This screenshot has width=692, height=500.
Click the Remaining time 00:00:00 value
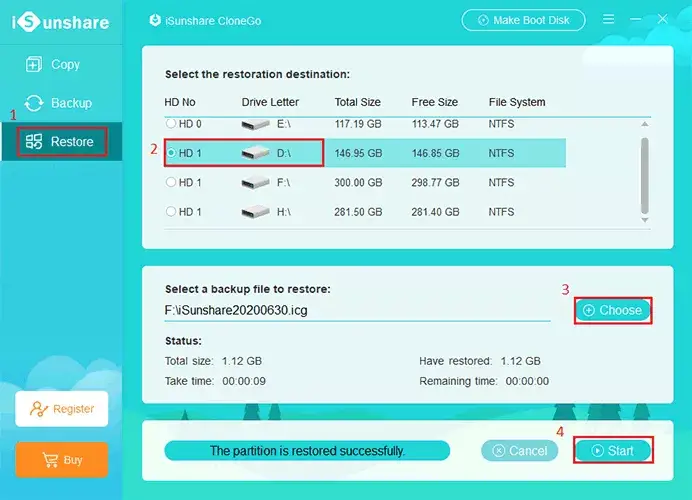[527, 381]
